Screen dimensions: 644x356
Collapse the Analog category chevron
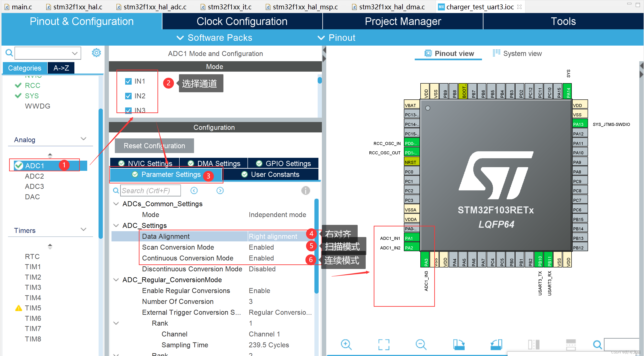[x=84, y=138]
